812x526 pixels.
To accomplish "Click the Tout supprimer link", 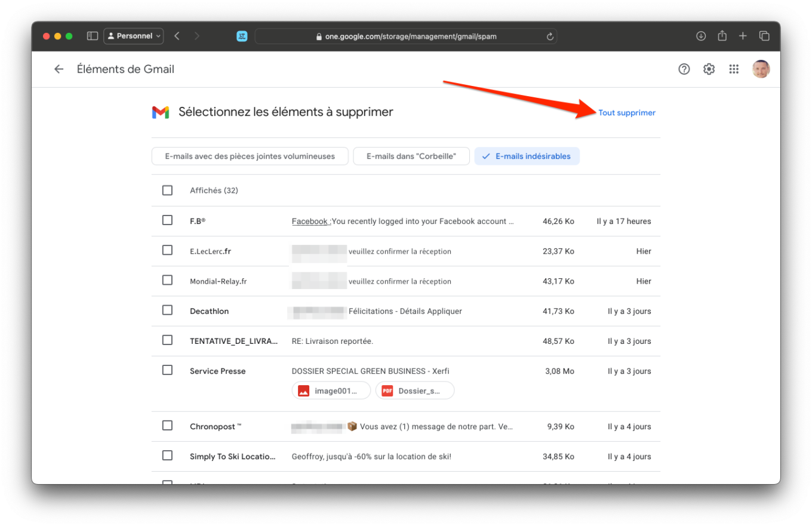I will point(627,113).
